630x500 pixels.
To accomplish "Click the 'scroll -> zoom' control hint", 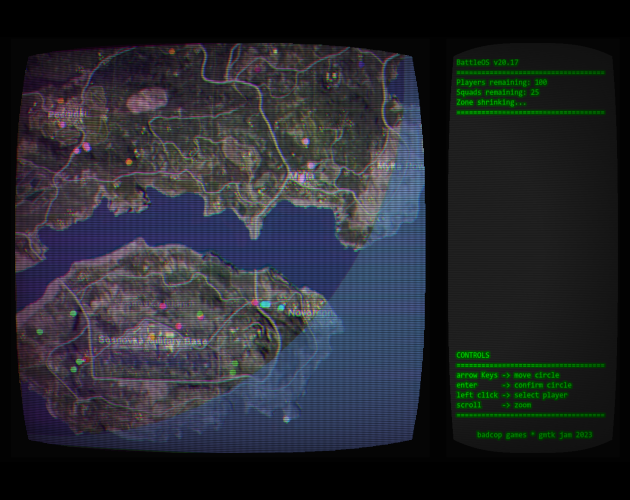I will pyautogui.click(x=494, y=405).
